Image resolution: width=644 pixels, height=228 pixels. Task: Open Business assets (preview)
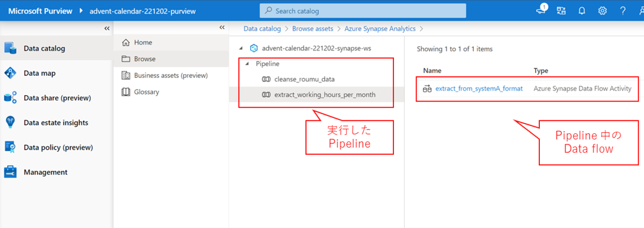click(171, 75)
